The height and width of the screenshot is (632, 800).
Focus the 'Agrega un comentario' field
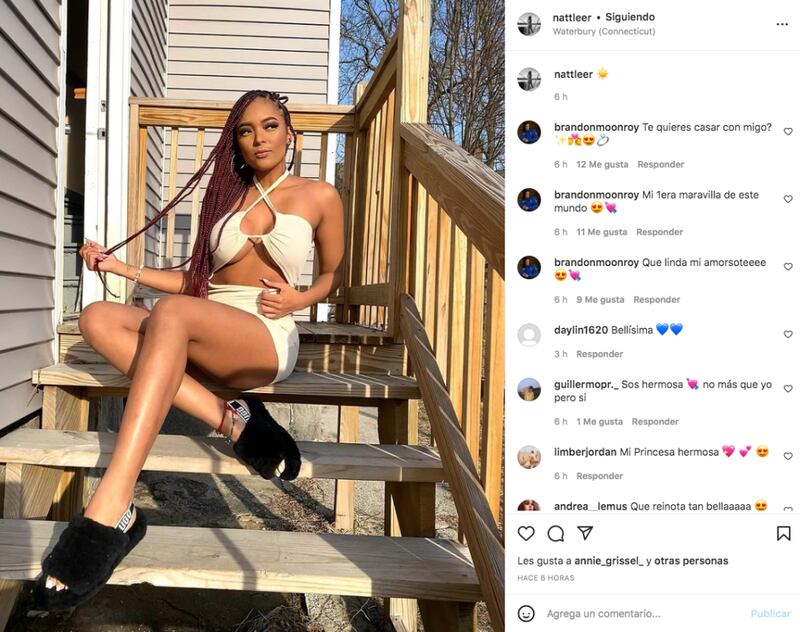click(643, 614)
